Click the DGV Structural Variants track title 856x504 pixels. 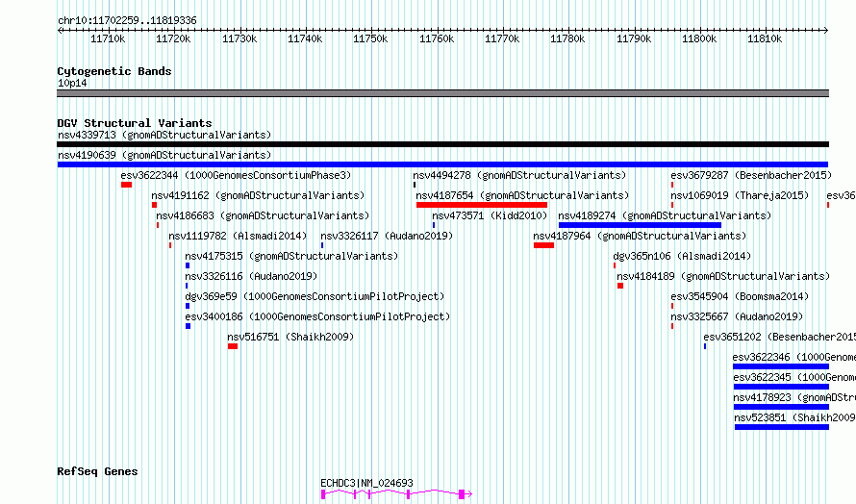[135, 123]
